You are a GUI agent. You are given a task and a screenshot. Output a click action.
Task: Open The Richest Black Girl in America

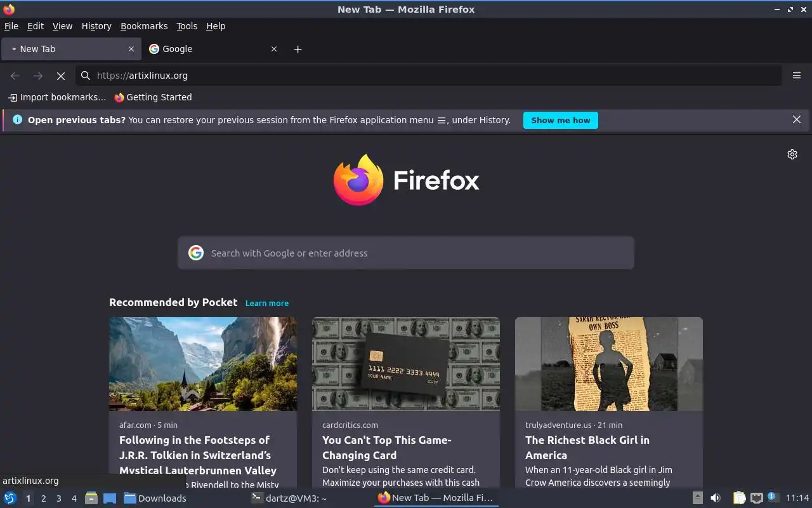coord(587,448)
